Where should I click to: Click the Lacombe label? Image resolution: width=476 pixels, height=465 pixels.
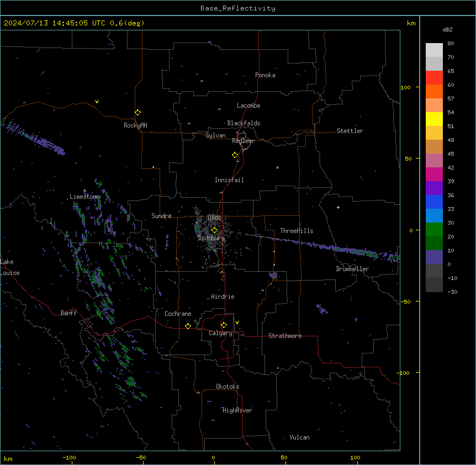tap(248, 105)
